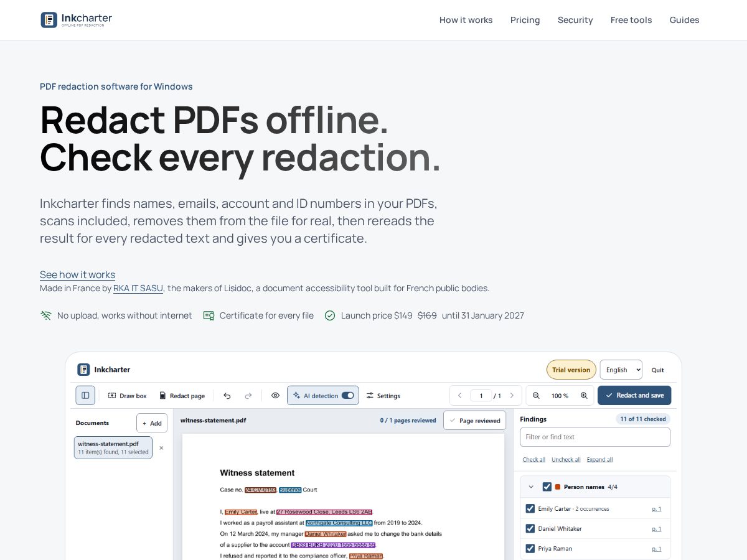Open the English language dropdown
The height and width of the screenshot is (560, 747).
[x=621, y=370]
